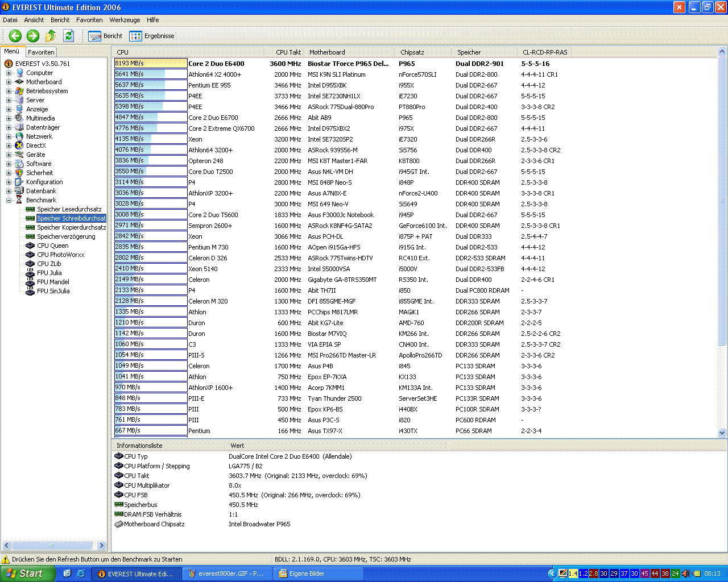Select the Geräte icon in tree

coord(19,155)
